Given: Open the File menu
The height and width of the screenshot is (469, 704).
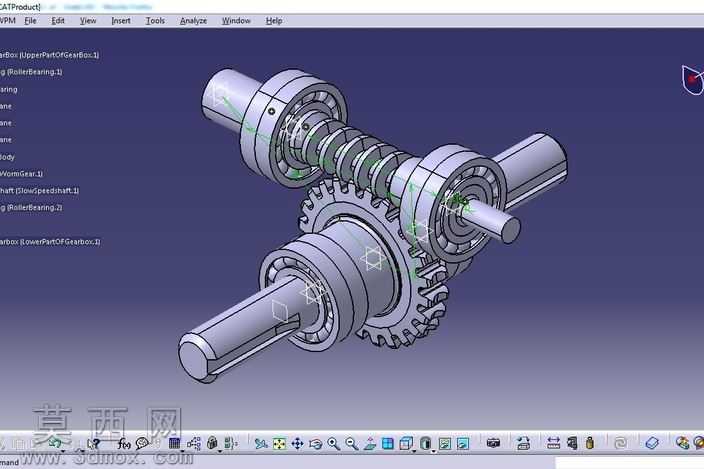Looking at the screenshot, I should coord(31,21).
